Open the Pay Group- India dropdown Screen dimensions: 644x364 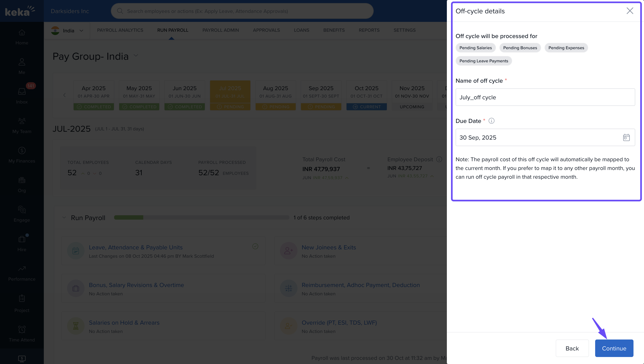(x=136, y=56)
